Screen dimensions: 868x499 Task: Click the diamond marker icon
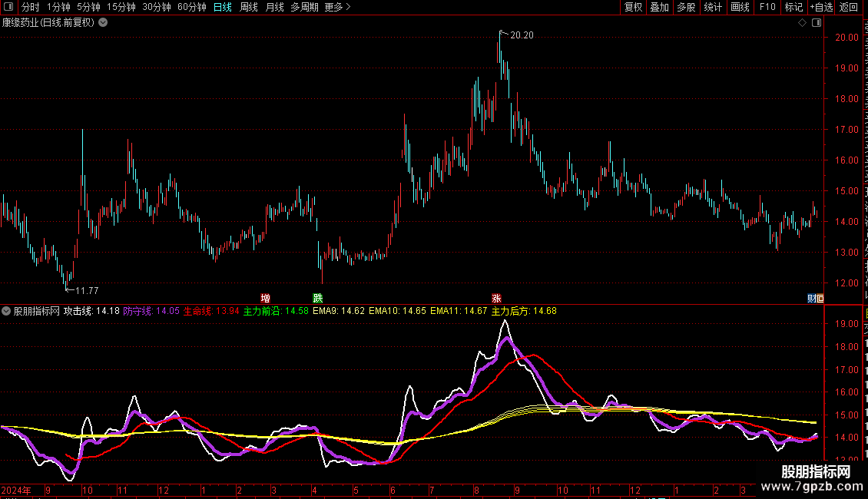tap(802, 23)
